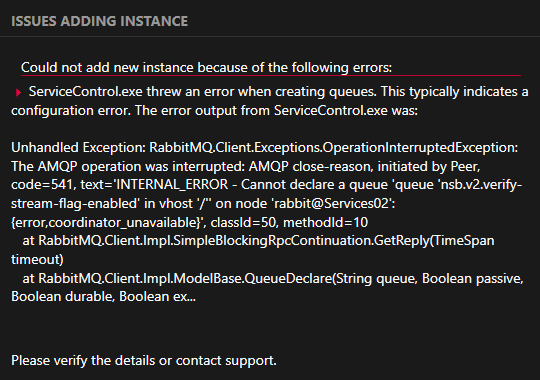Click the node name 'rabbit@Services02'
This screenshot has width=540, height=380.
331,203
